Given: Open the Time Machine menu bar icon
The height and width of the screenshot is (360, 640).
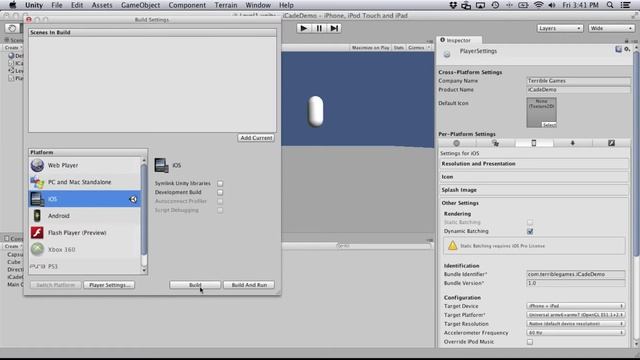Looking at the screenshot, I should tap(495, 5).
